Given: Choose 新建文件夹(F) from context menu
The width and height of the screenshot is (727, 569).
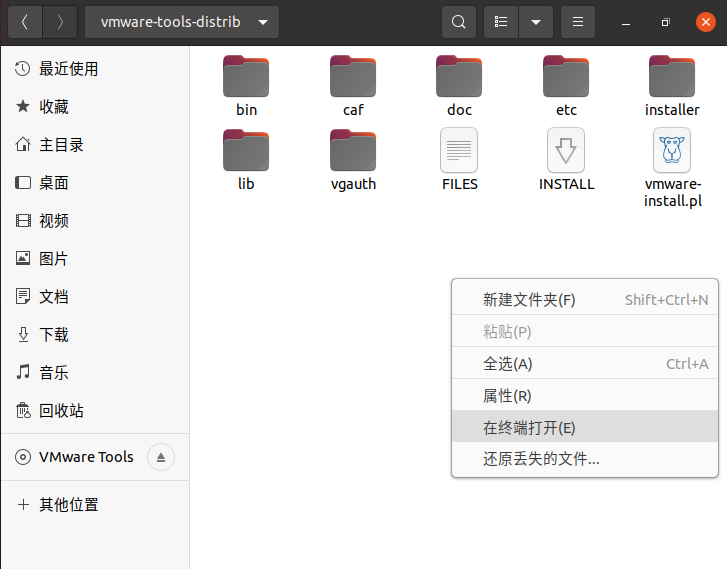Looking at the screenshot, I should pos(585,300).
